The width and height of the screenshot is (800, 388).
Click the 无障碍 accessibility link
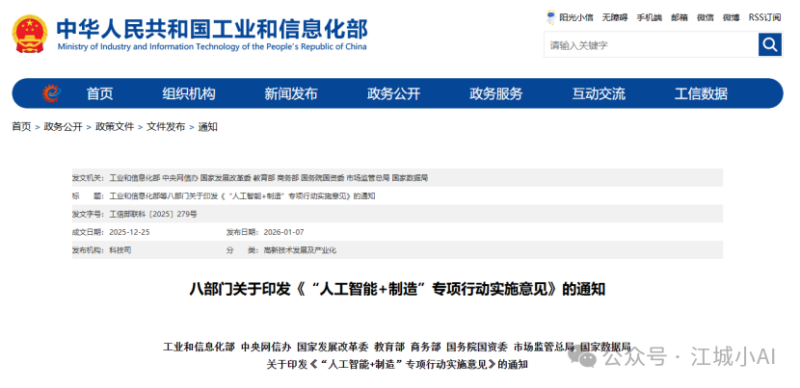coord(615,17)
